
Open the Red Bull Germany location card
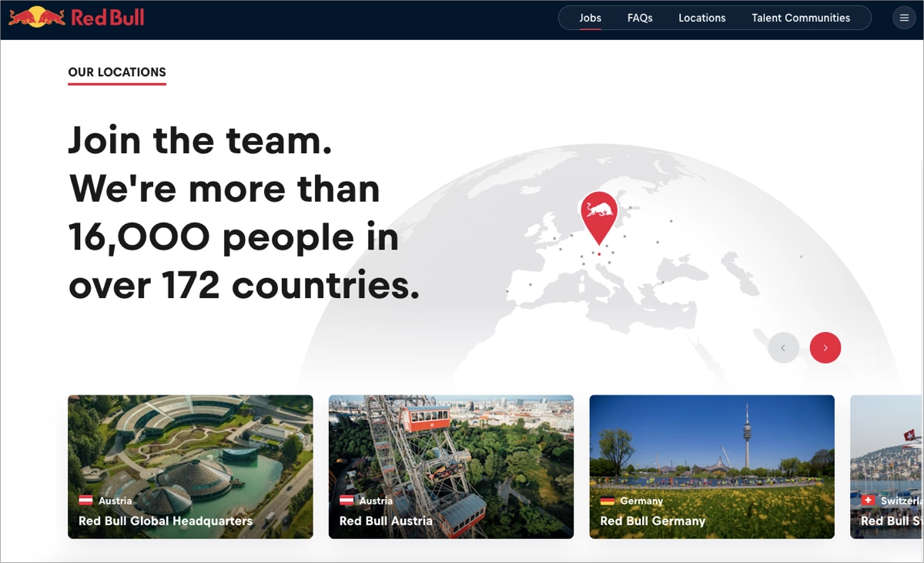(711, 466)
